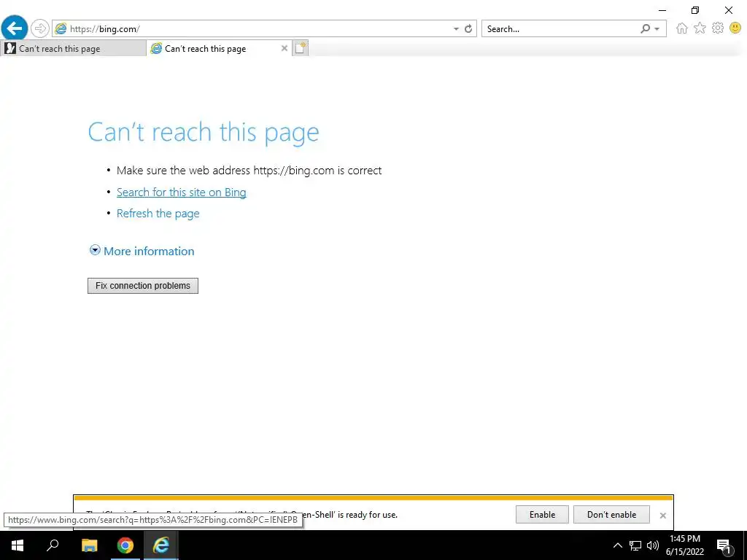The image size is (747, 560).
Task: Open the address bar autocomplete dropdown arrow
Action: (456, 28)
